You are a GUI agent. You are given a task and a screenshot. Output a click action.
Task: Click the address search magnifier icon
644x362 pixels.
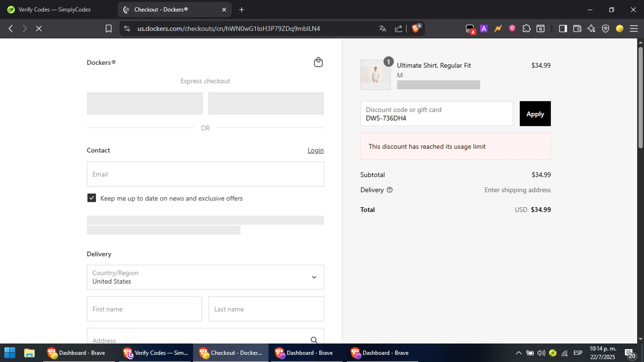click(x=314, y=340)
